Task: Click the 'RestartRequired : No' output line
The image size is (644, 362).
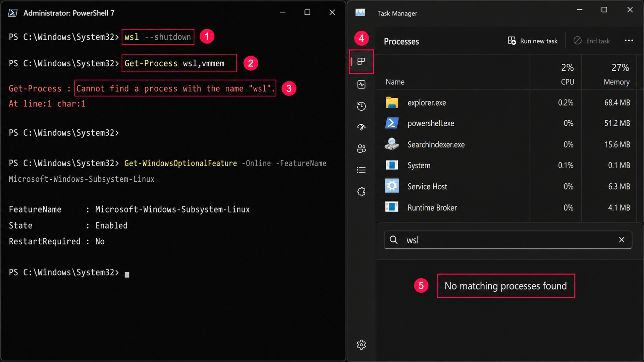Action: [57, 242]
